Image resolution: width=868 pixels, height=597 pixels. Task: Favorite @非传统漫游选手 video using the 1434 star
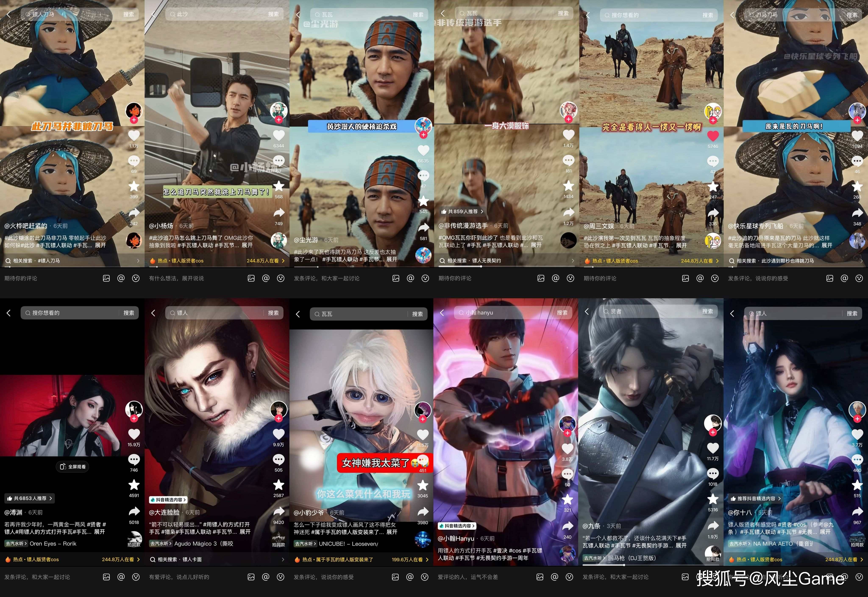568,186
